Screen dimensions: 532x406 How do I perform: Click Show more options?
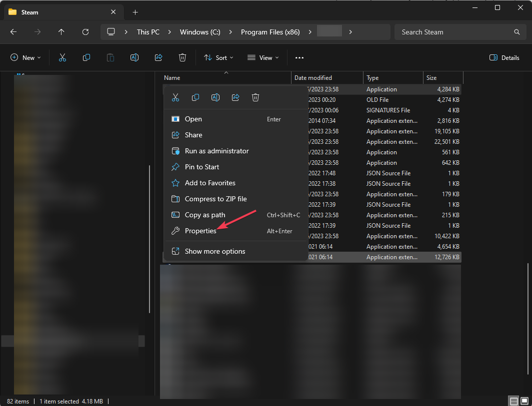pos(215,251)
